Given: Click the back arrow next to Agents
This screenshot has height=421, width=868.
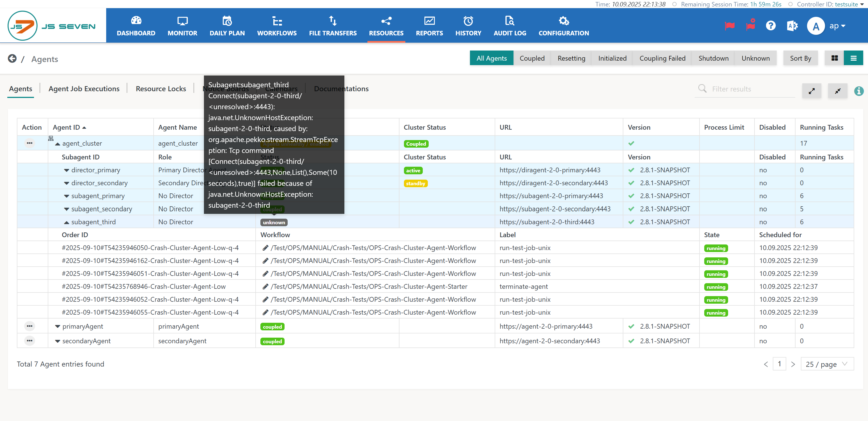Looking at the screenshot, I should (x=12, y=59).
